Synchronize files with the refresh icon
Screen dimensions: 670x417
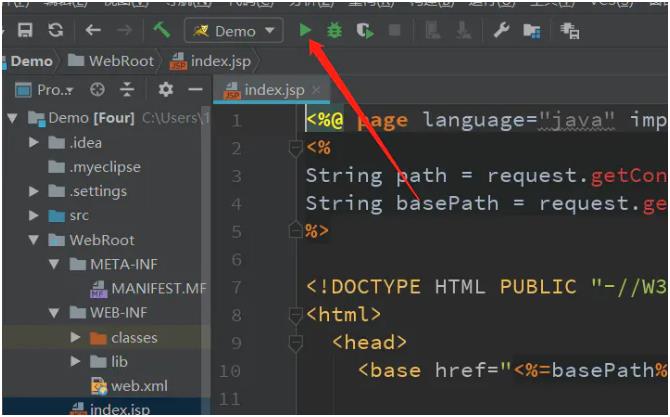56,31
